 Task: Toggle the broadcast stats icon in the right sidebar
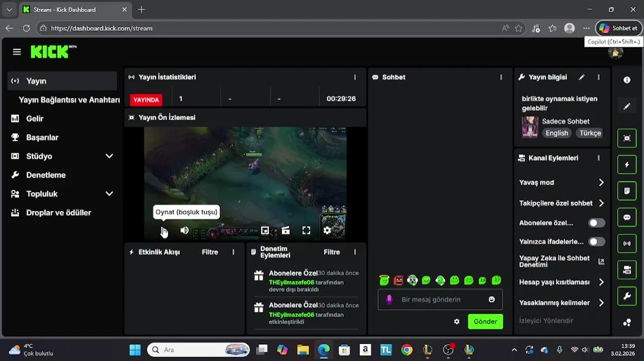point(627,244)
